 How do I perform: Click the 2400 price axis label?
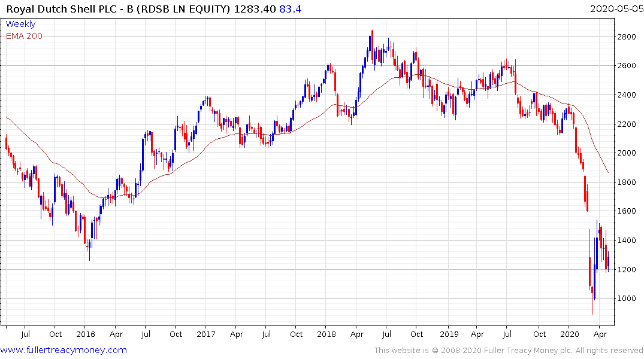pos(627,95)
